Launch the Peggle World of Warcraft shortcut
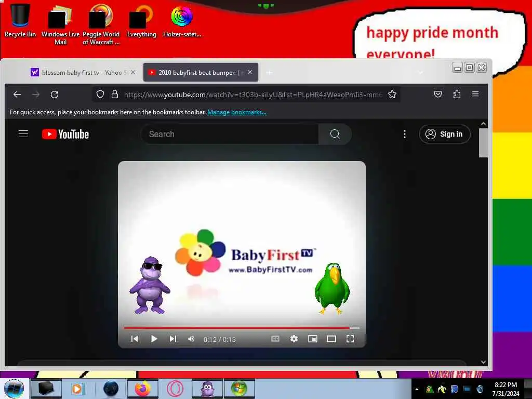This screenshot has width=532, height=399. pyautogui.click(x=101, y=24)
